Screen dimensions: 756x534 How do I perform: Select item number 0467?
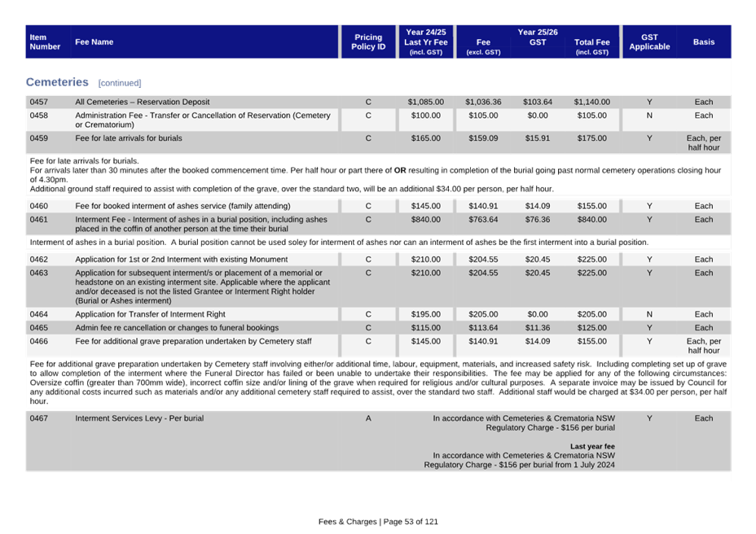[38, 418]
